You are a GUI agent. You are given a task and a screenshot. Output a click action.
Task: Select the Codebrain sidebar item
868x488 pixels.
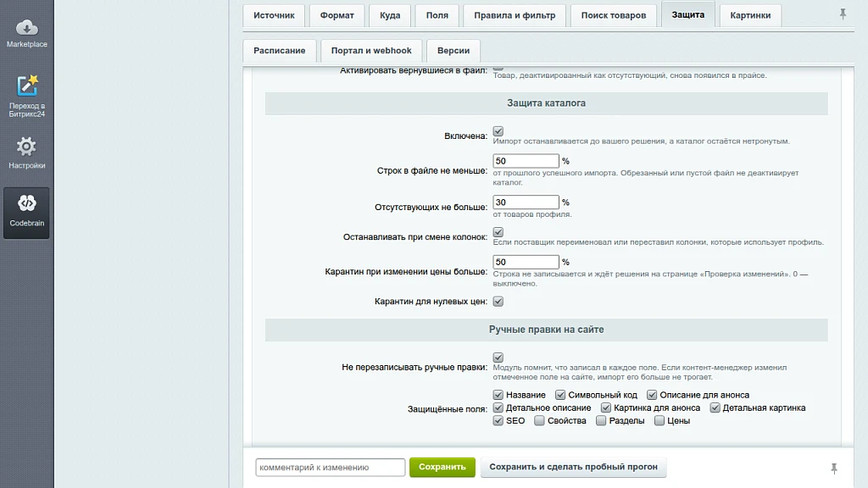pyautogui.click(x=26, y=213)
